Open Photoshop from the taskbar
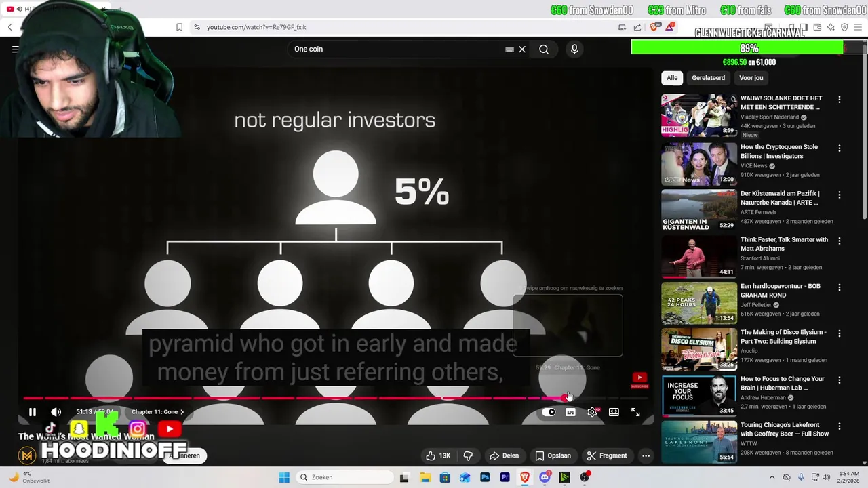 485,477
